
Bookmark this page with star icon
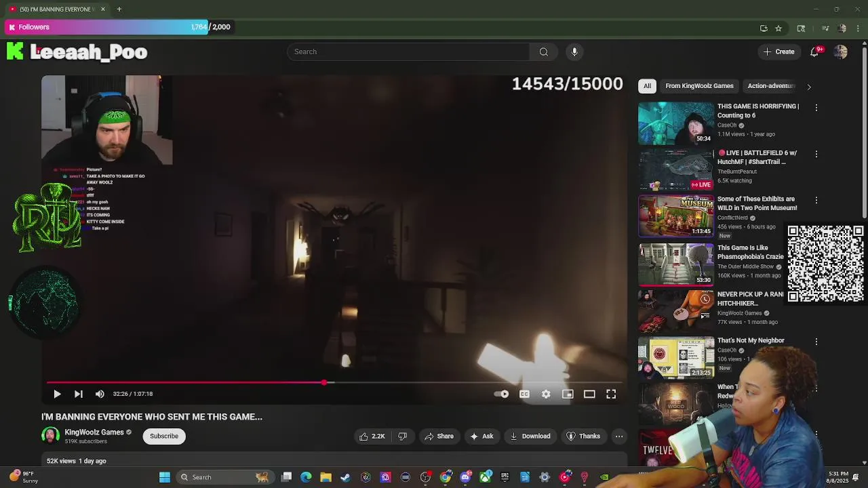778,28
